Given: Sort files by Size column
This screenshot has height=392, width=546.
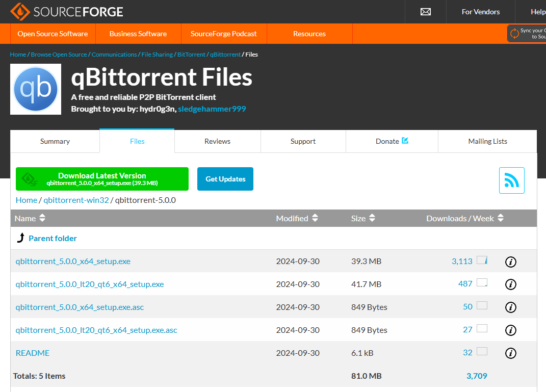Looking at the screenshot, I should [x=363, y=218].
